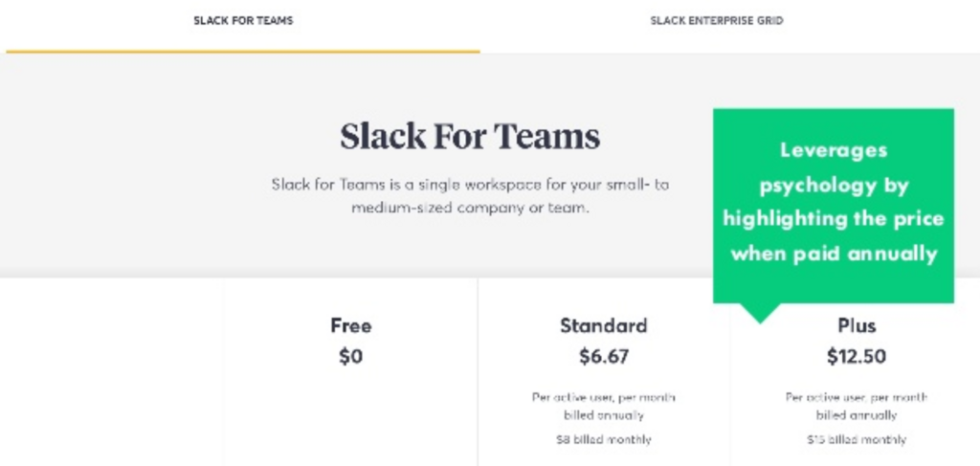The image size is (980, 466).
Task: Click the $12.50 Plus price
Action: (857, 356)
